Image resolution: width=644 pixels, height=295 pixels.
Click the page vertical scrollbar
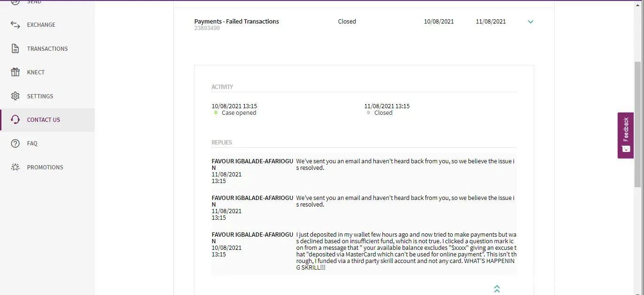pyautogui.click(x=637, y=124)
